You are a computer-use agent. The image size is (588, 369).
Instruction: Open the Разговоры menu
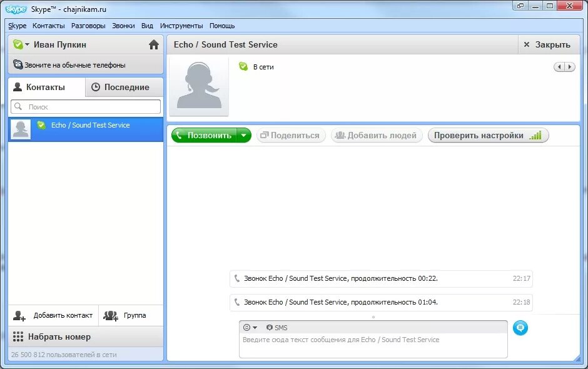coord(88,26)
